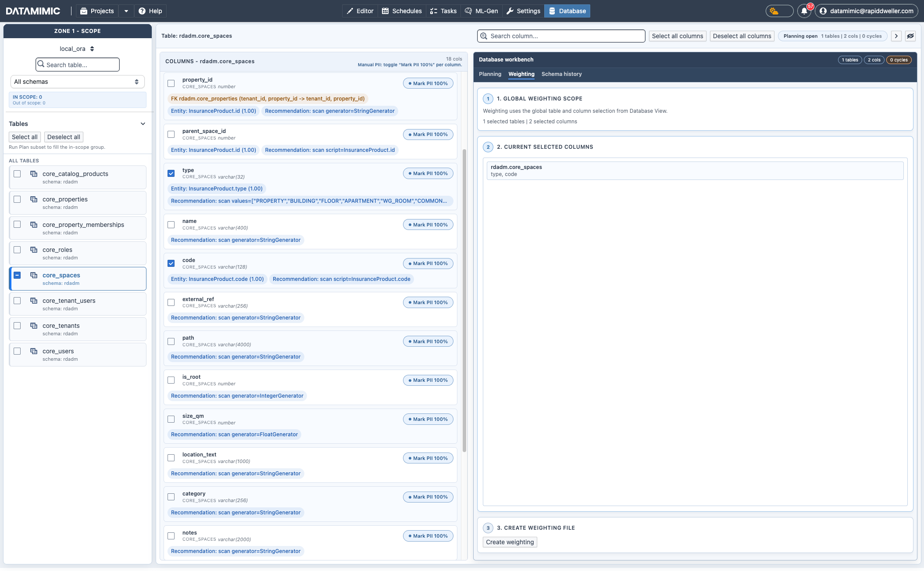Image resolution: width=924 pixels, height=571 pixels.
Task: Check the name column checkbox
Action: tap(171, 224)
